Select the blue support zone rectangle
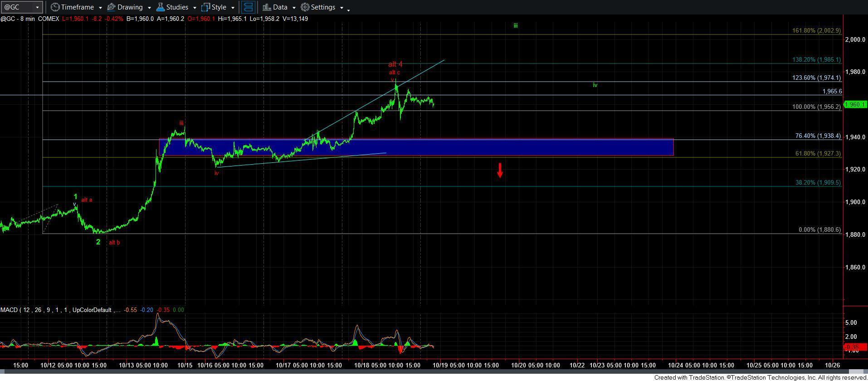 416,147
